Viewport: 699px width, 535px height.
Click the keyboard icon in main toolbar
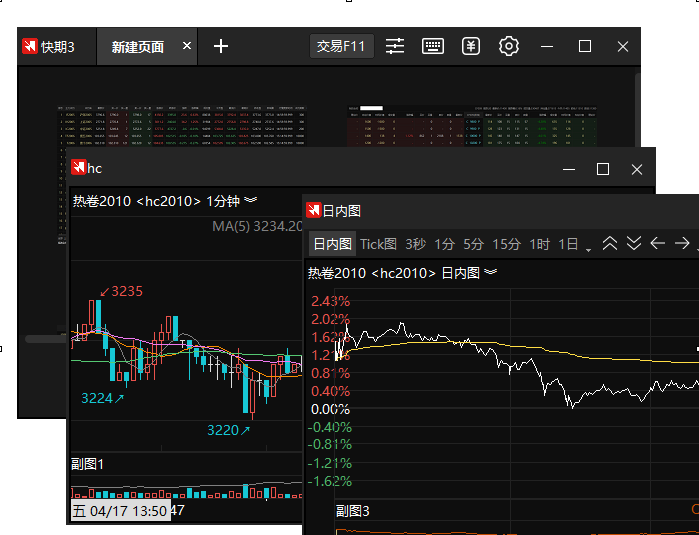coord(432,46)
